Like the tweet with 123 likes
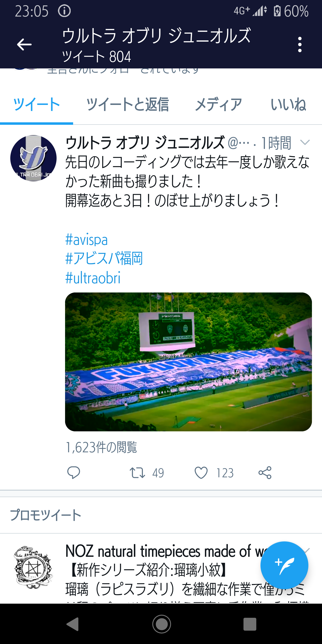The height and width of the screenshot is (644, 322). pyautogui.click(x=201, y=473)
